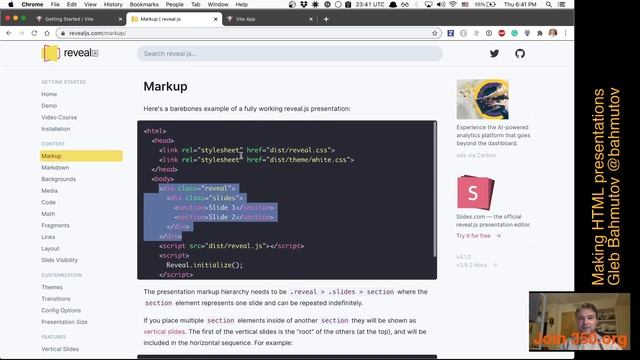Follow the 'vertical slides' inline link

point(164,331)
